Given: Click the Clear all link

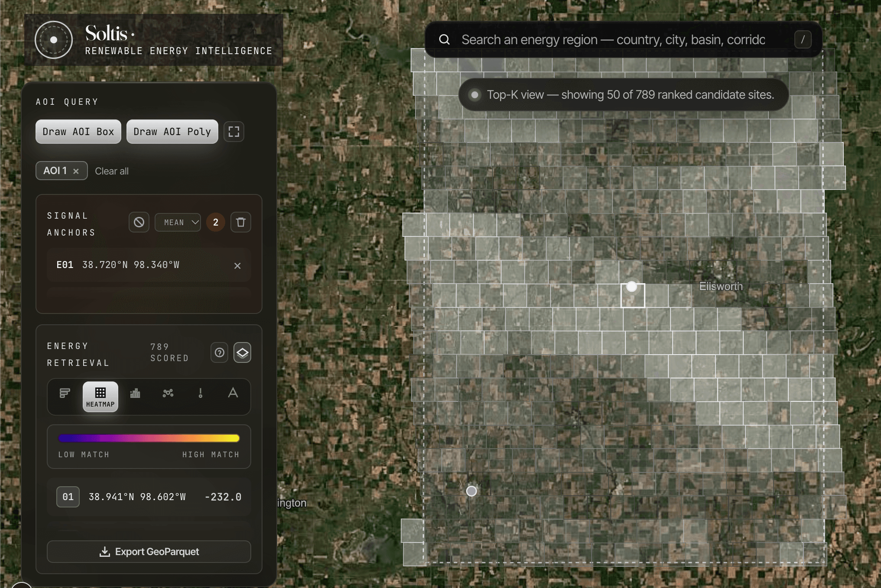Looking at the screenshot, I should tap(112, 171).
